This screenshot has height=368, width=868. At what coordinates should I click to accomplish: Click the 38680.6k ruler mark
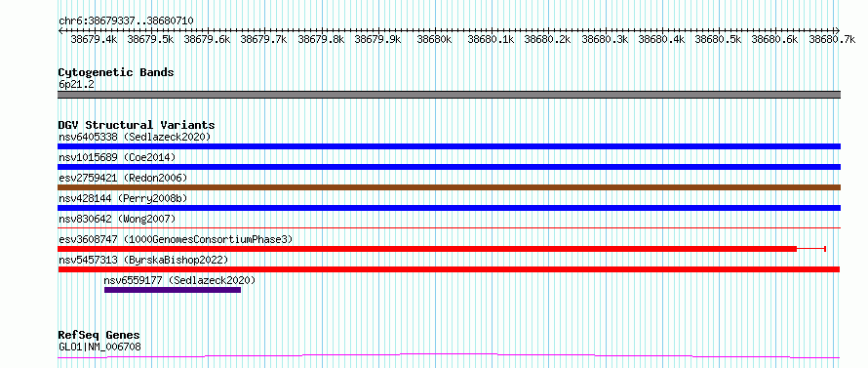(x=775, y=39)
